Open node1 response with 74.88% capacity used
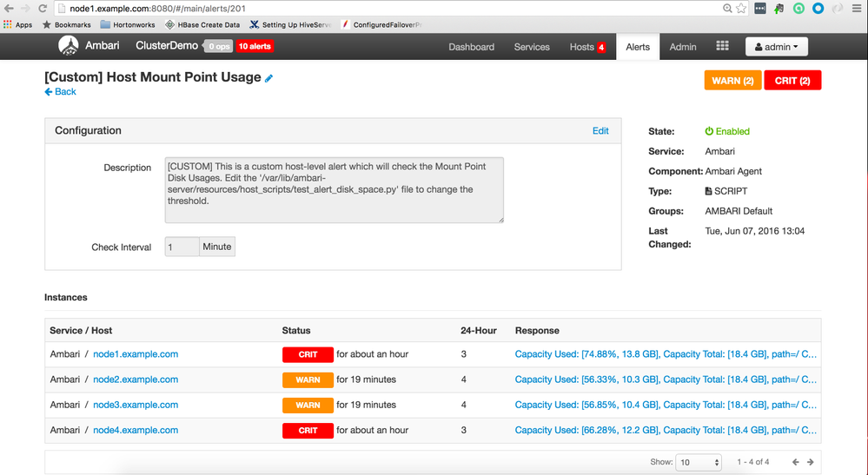The image size is (868, 475). 666,354
